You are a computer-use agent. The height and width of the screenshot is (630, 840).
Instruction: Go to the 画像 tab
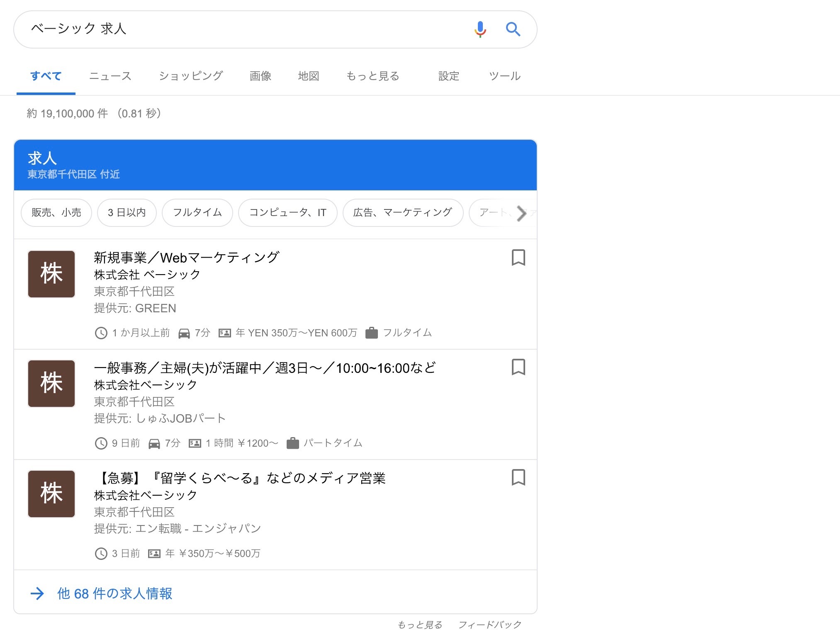[x=261, y=76]
